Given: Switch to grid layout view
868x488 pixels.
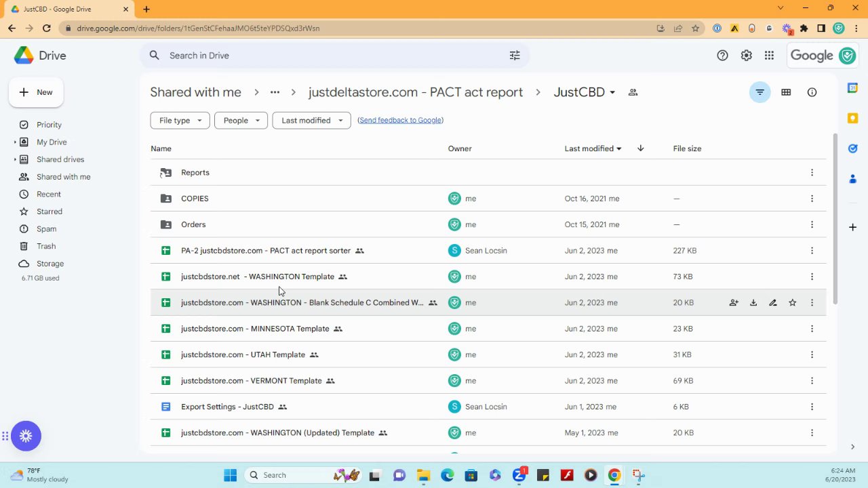Looking at the screenshot, I should tap(786, 92).
